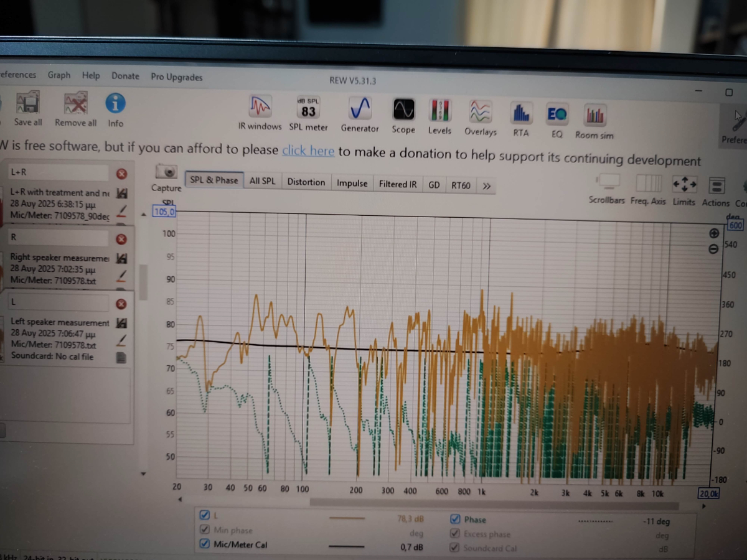Open the Scope tool
The image size is (747, 560).
click(403, 111)
